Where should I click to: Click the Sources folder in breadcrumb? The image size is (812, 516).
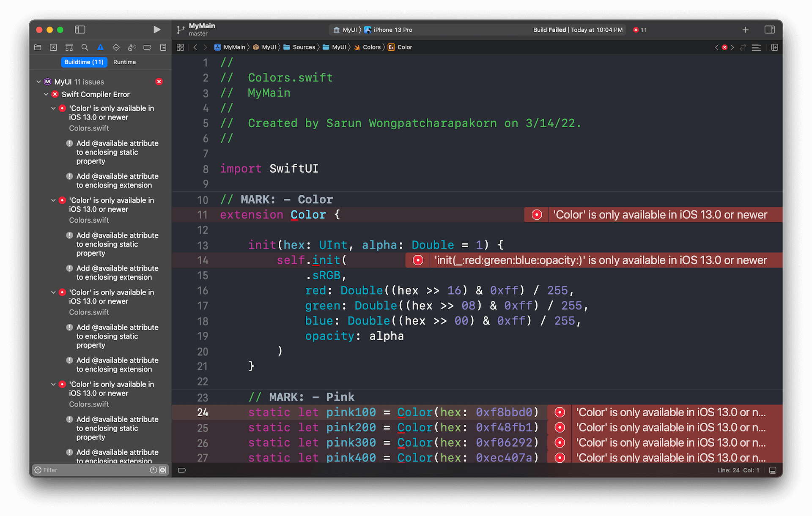click(303, 47)
